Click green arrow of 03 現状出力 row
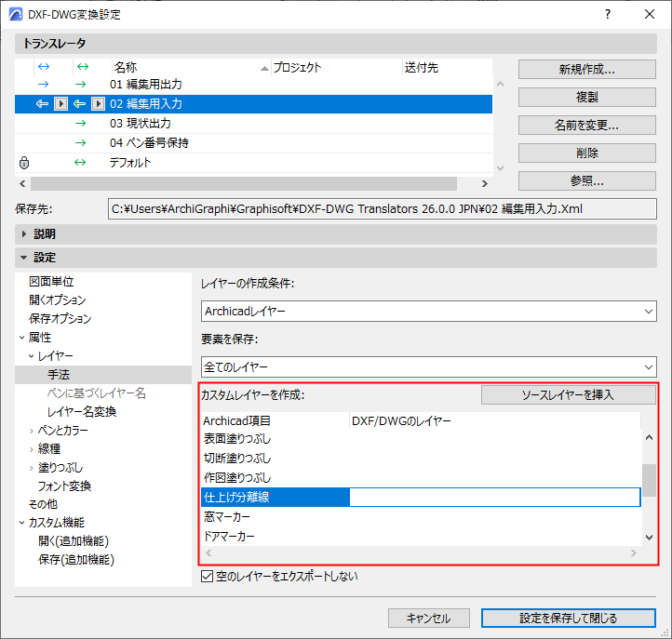The width and height of the screenshot is (672, 639). [81, 124]
